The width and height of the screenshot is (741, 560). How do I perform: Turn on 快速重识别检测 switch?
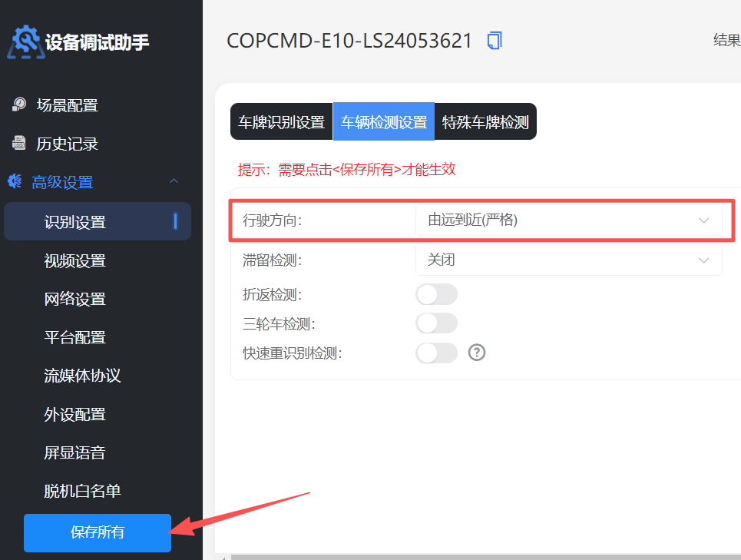click(436, 353)
